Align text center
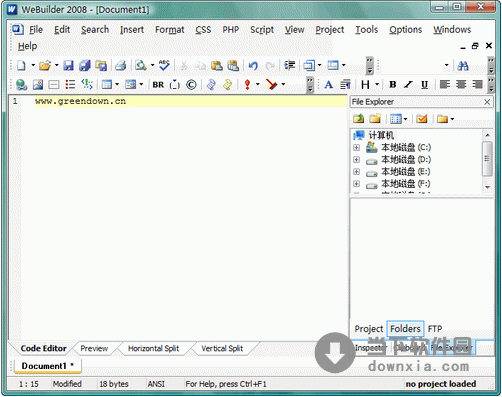 click(461, 85)
